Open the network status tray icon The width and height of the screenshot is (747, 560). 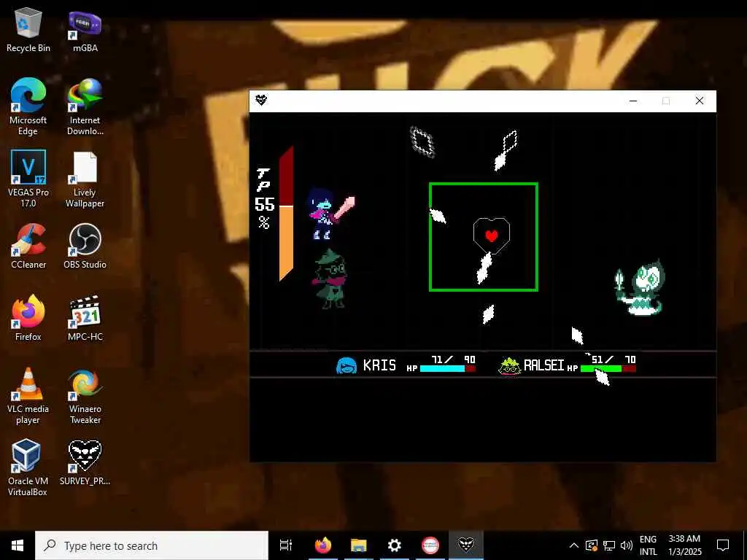point(609,545)
